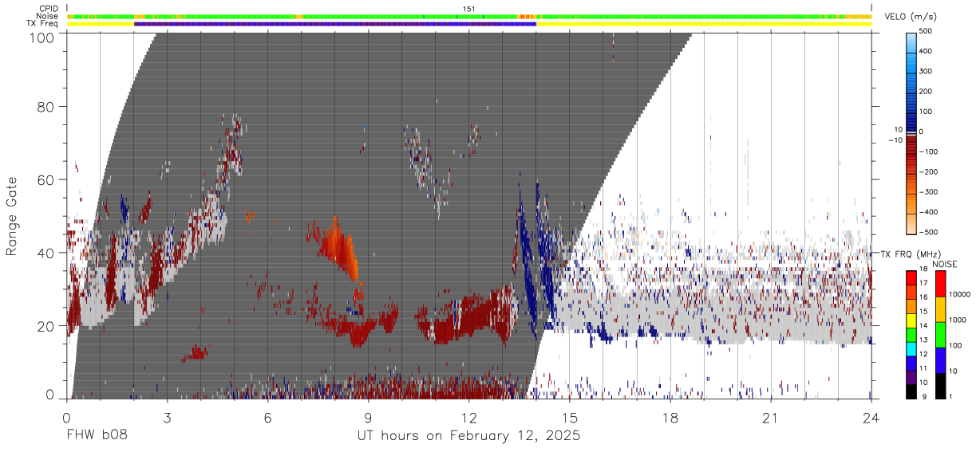This screenshot has height=452, width=980.
Task: Click the velocity color bar
Action: (911, 132)
